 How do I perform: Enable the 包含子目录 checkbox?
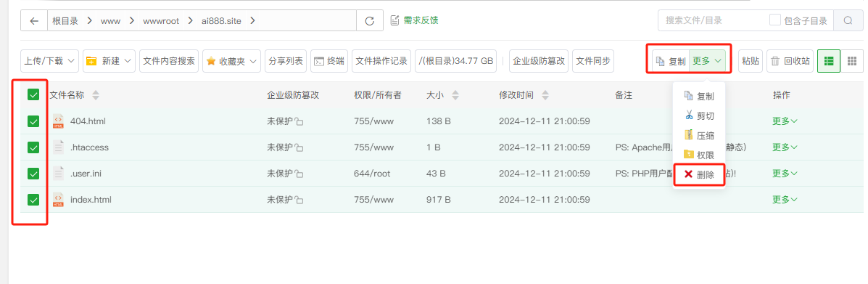click(775, 20)
